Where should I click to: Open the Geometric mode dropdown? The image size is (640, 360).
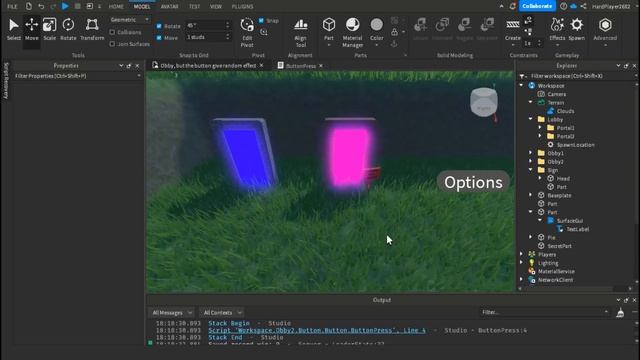pyautogui.click(x=129, y=20)
